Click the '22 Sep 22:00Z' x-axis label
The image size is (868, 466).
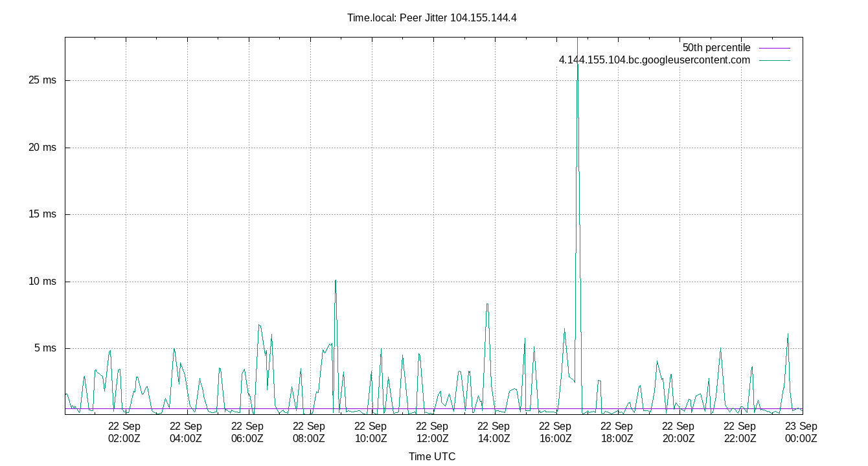739,432
